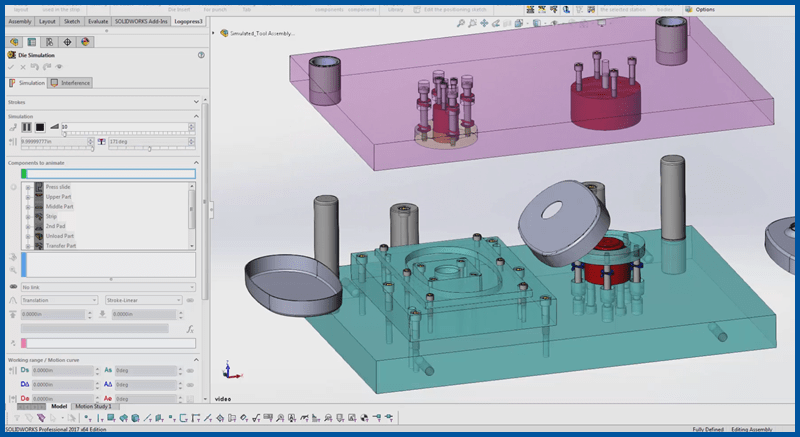Open the Interference tab
This screenshot has width=800, height=437.
point(70,83)
